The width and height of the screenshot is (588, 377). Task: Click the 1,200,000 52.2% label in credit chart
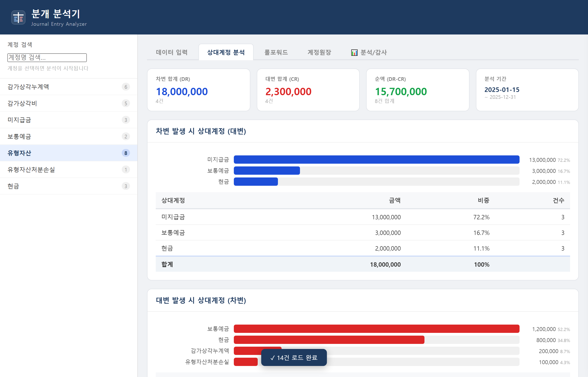(x=551, y=329)
